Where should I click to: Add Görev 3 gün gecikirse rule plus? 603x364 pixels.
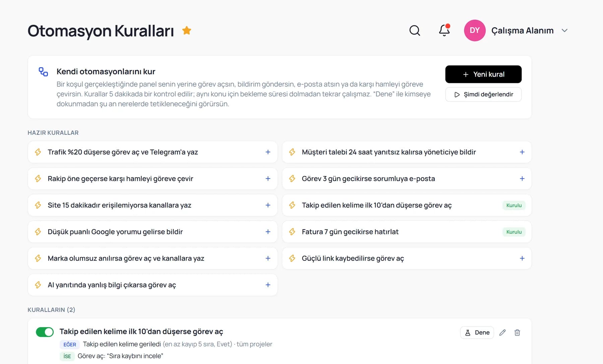point(522,179)
